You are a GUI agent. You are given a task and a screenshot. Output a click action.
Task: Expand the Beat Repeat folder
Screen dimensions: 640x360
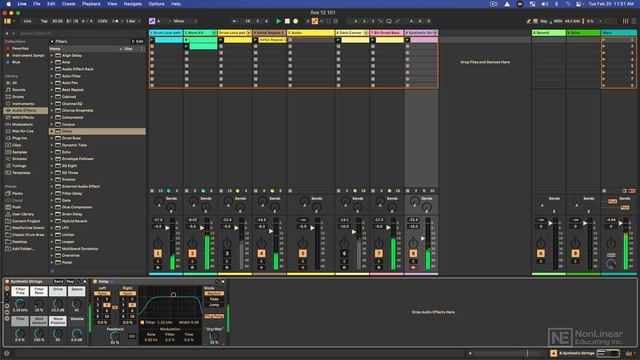[x=52, y=90]
